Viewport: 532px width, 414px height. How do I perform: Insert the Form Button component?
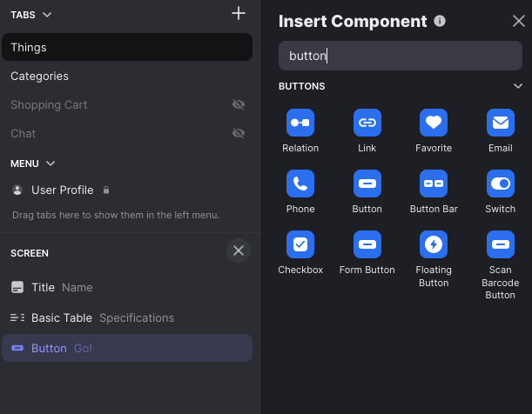click(x=367, y=244)
